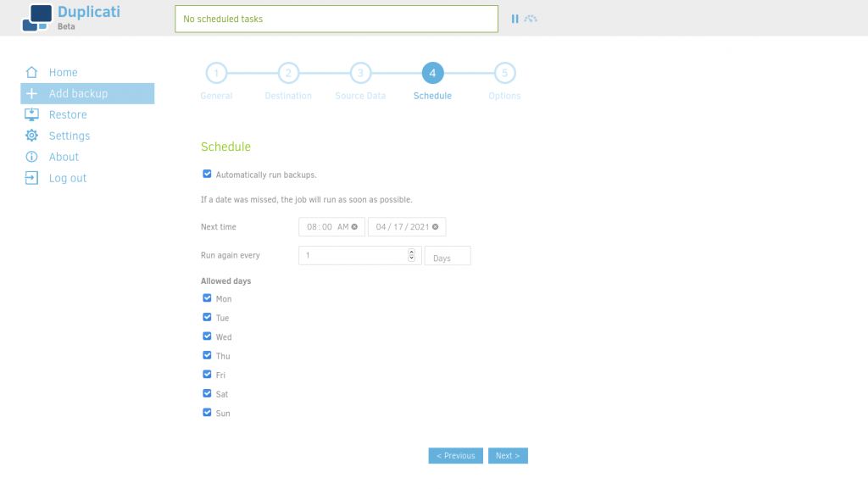Click the Duplicati title text
This screenshot has width=868, height=489.
(x=88, y=12)
